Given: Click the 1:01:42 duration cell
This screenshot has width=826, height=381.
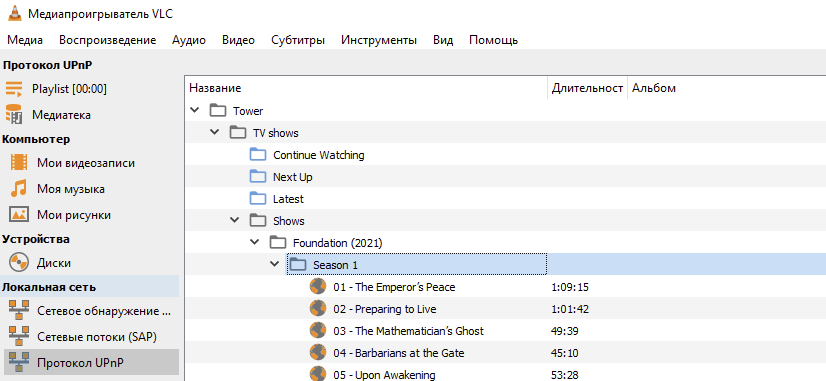Looking at the screenshot, I should tap(570, 309).
